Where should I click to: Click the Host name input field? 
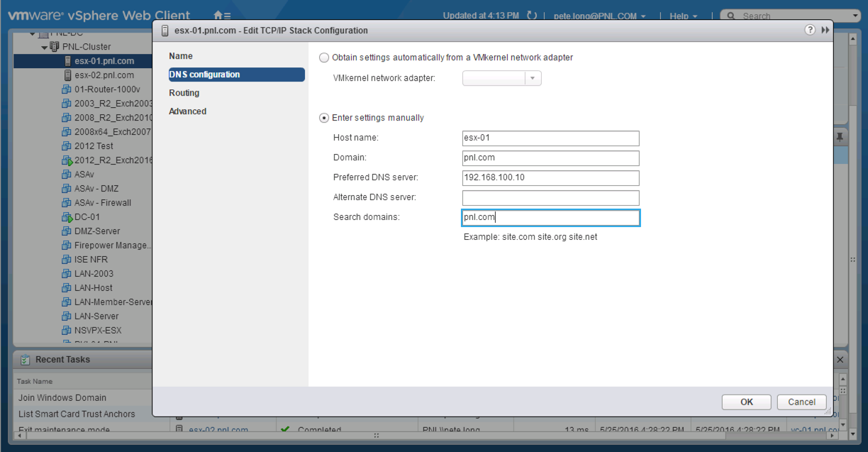pos(550,138)
